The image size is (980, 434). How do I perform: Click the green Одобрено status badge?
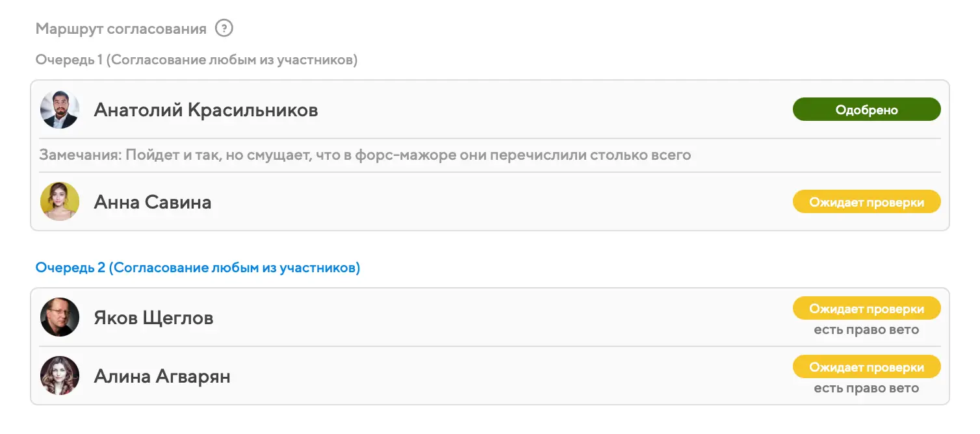point(866,110)
